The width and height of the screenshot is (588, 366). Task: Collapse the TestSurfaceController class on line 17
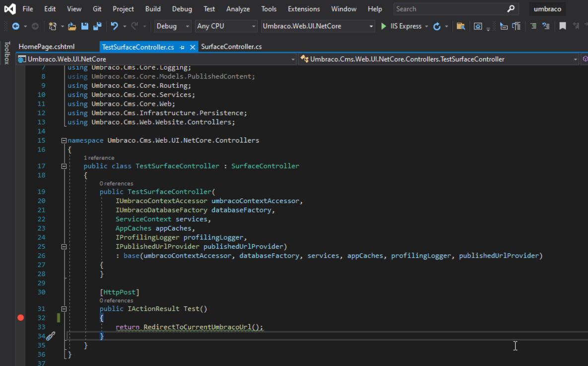point(64,166)
